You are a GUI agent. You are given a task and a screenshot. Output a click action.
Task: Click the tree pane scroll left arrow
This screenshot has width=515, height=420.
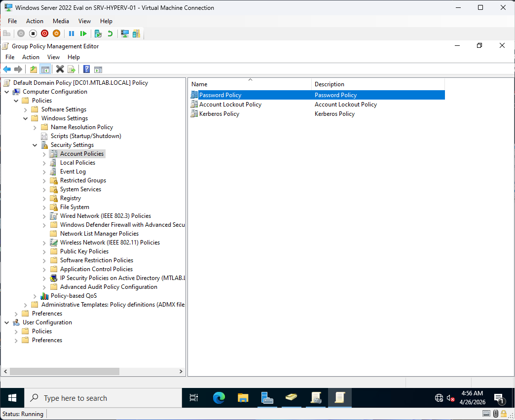pos(5,371)
